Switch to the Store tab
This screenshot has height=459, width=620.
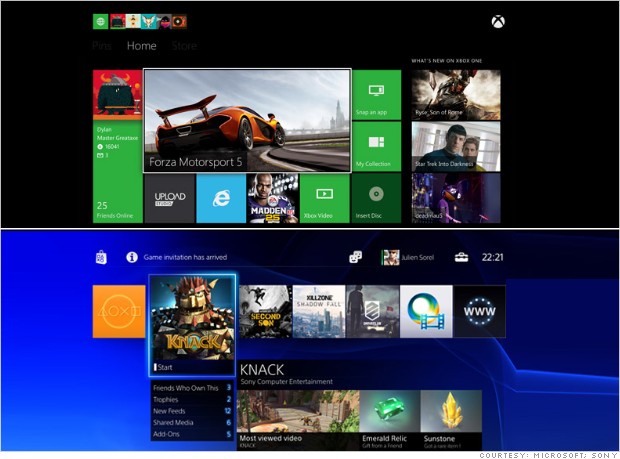[184, 46]
